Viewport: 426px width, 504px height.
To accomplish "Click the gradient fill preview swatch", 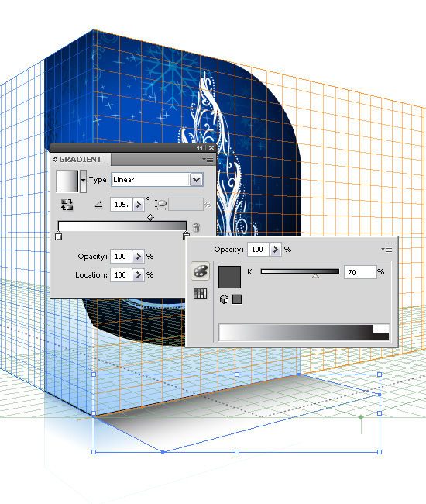I will point(67,181).
